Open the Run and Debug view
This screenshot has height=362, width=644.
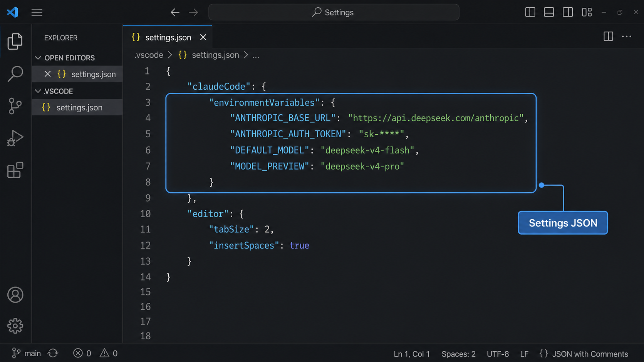pyautogui.click(x=15, y=138)
